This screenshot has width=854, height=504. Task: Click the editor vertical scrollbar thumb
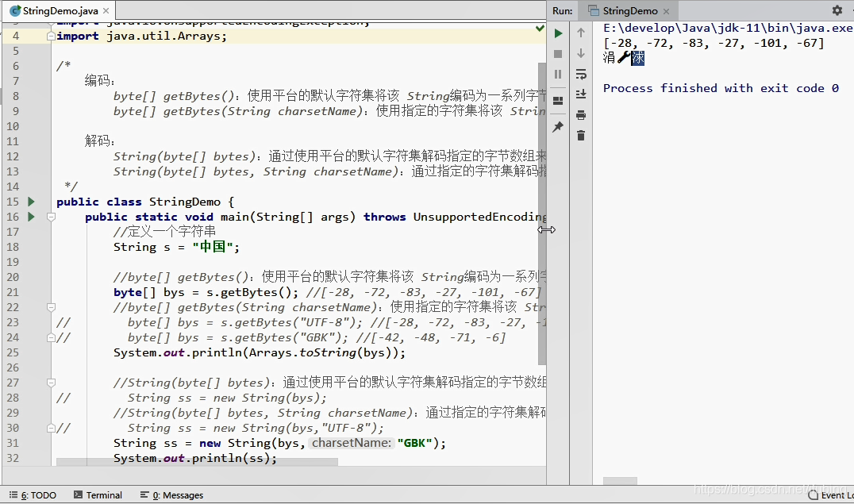[541, 214]
